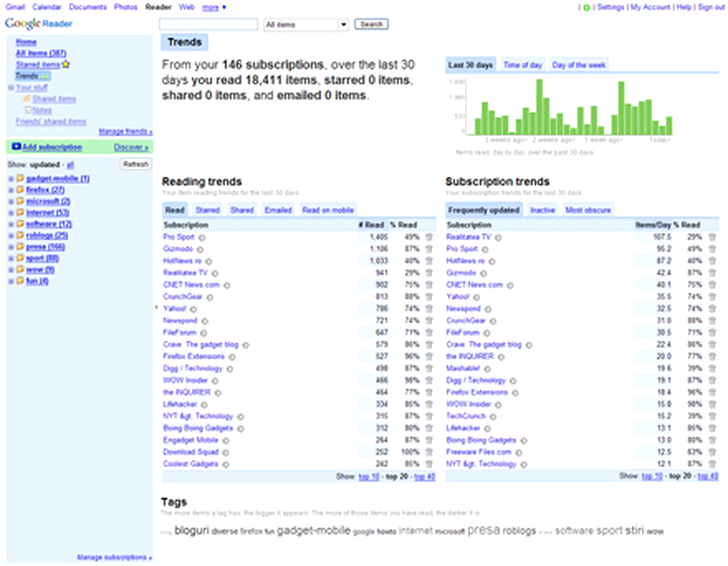Image resolution: width=728 pixels, height=566 pixels.
Task: Click the round info icon next to Pro Sport in Reading trends
Action: [202, 236]
